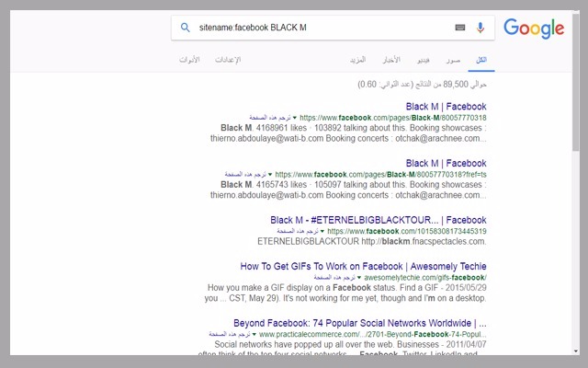The height and width of the screenshot is (368, 588).
Task: Start voice search with the microphone
Action: point(480,29)
